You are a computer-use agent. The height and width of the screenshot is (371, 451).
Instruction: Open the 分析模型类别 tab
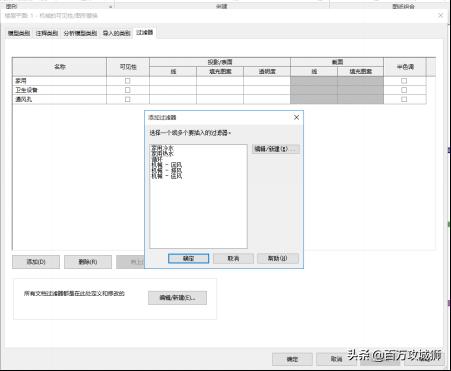pyautogui.click(x=80, y=33)
